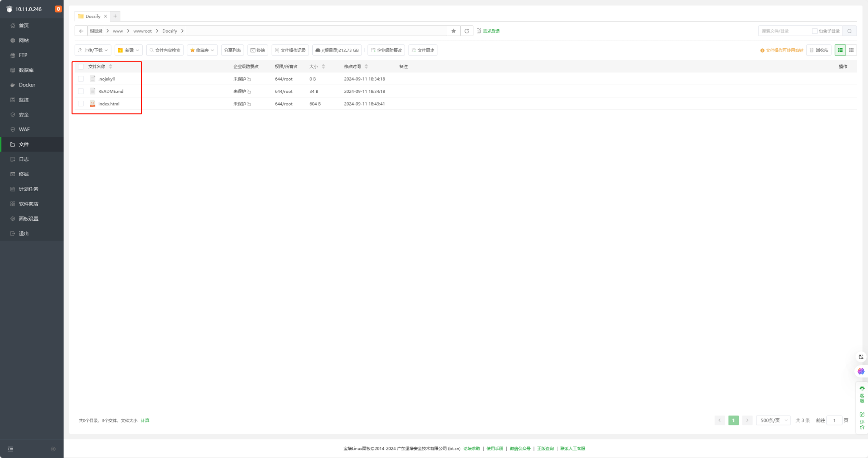The image size is (868, 458).
Task: Click the refresh icon beside the path bar
Action: pos(467,31)
